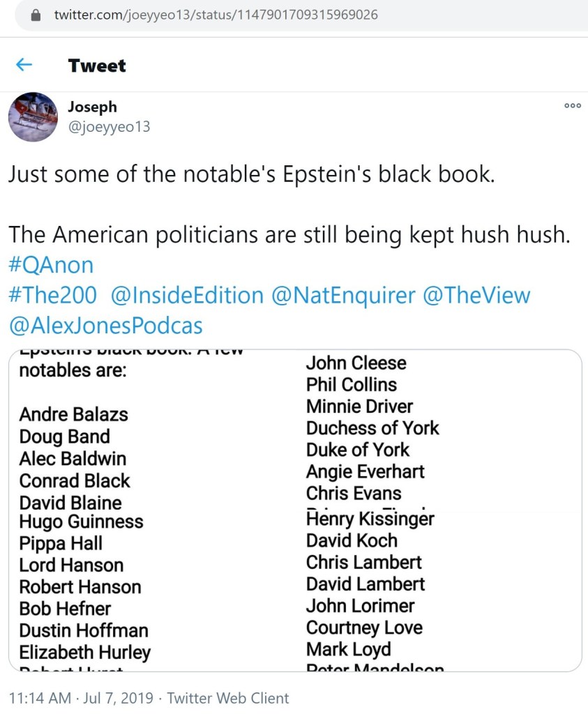The image size is (588, 714).
Task: Go to the @TheView mention
Action: pyautogui.click(x=476, y=295)
